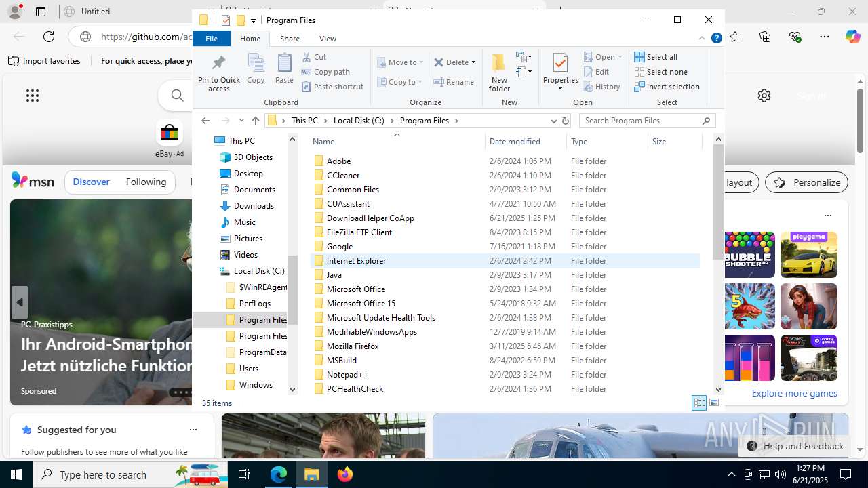Click Copy path command
This screenshot has height=488, width=868.
point(326,72)
